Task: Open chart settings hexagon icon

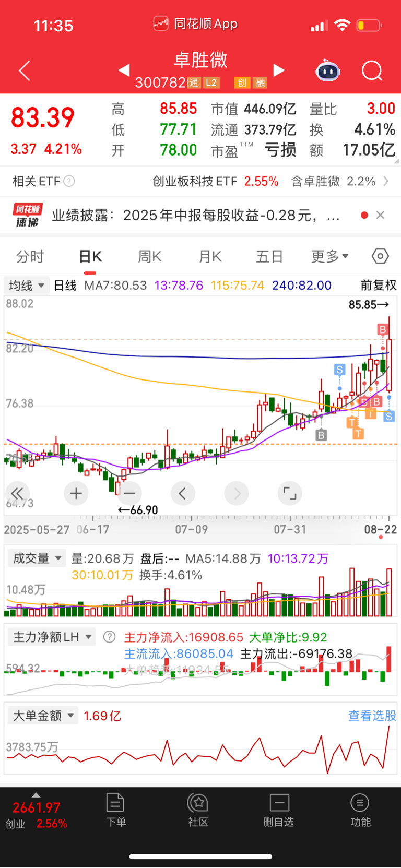Action: tap(380, 256)
